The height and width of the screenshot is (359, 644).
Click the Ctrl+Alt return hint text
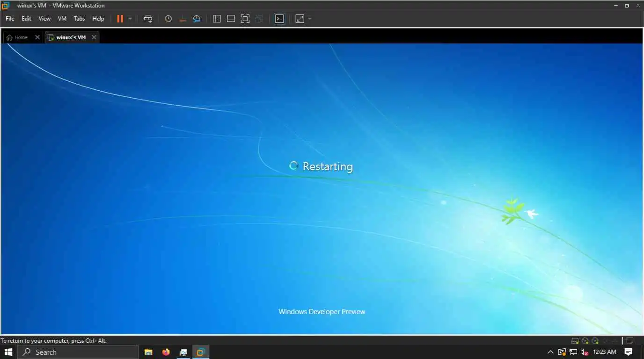point(54,341)
